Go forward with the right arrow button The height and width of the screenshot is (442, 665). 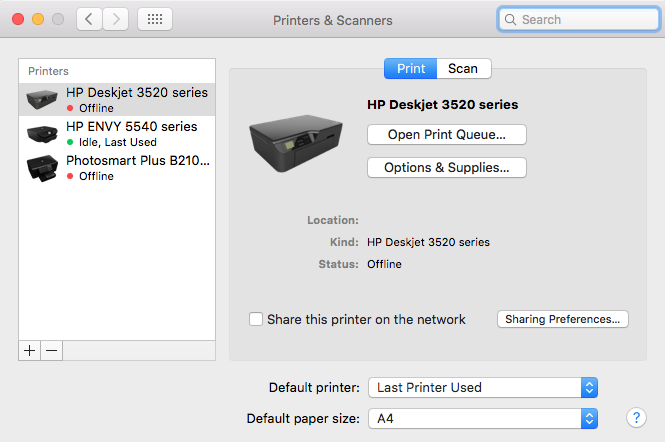[x=116, y=19]
